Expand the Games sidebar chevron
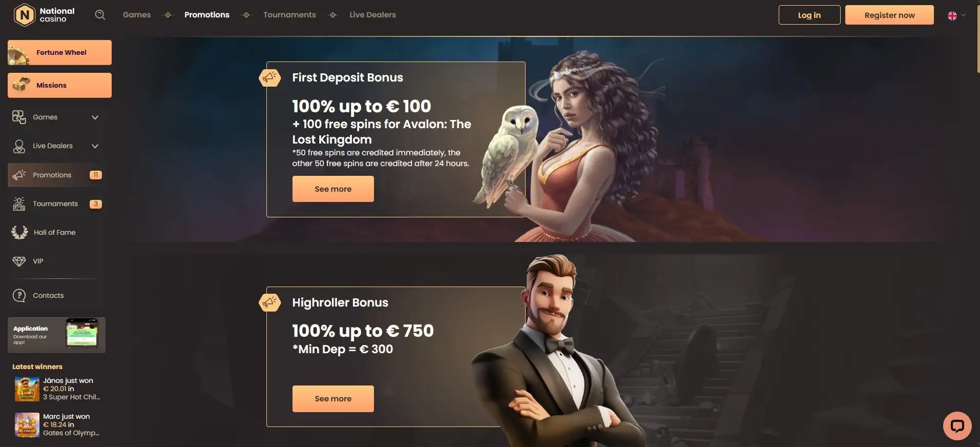980x447 pixels. click(95, 117)
